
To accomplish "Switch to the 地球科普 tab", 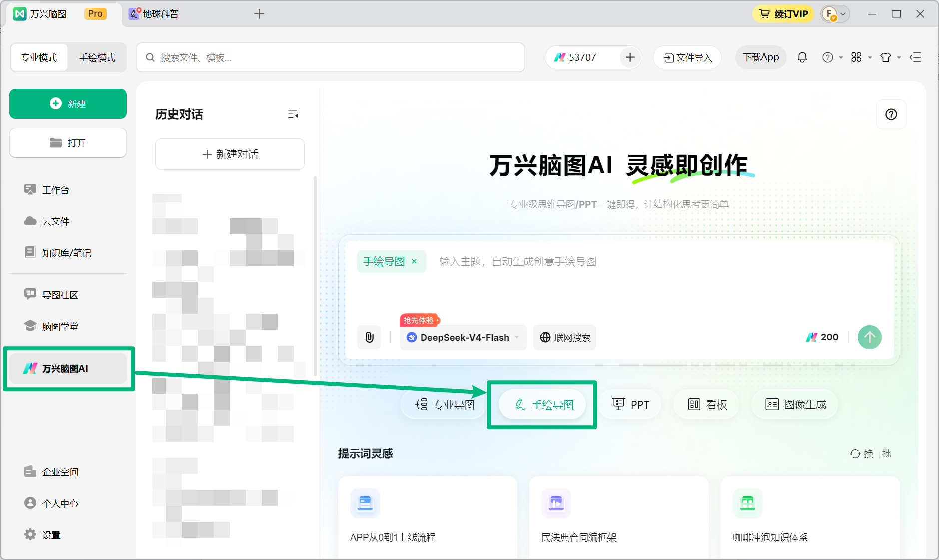I will (x=155, y=14).
